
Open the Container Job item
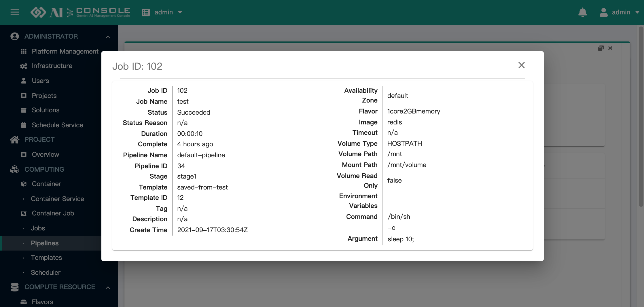(x=53, y=213)
